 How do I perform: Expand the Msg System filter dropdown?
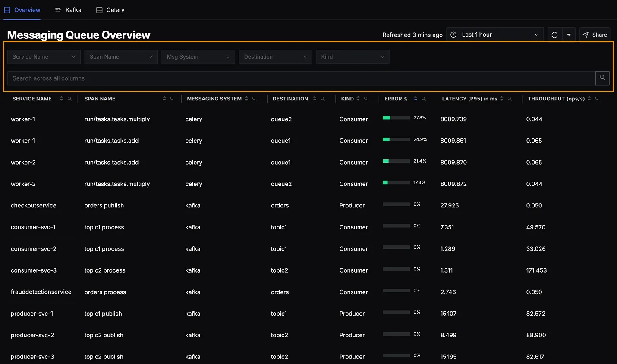[198, 56]
